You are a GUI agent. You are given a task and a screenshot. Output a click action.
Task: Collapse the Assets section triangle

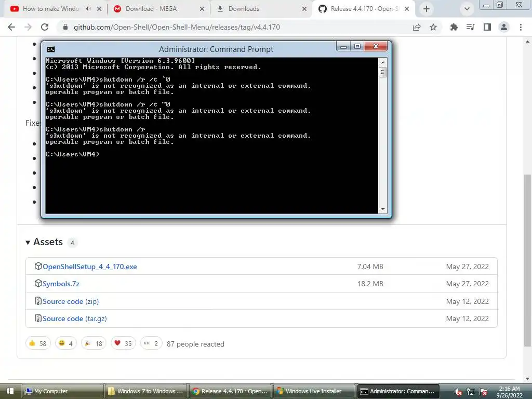tap(28, 243)
